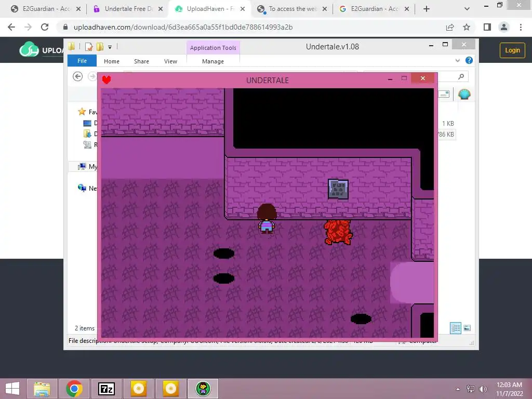Click the Chrome back navigation arrow
This screenshot has height=399, width=532.
pos(11,27)
